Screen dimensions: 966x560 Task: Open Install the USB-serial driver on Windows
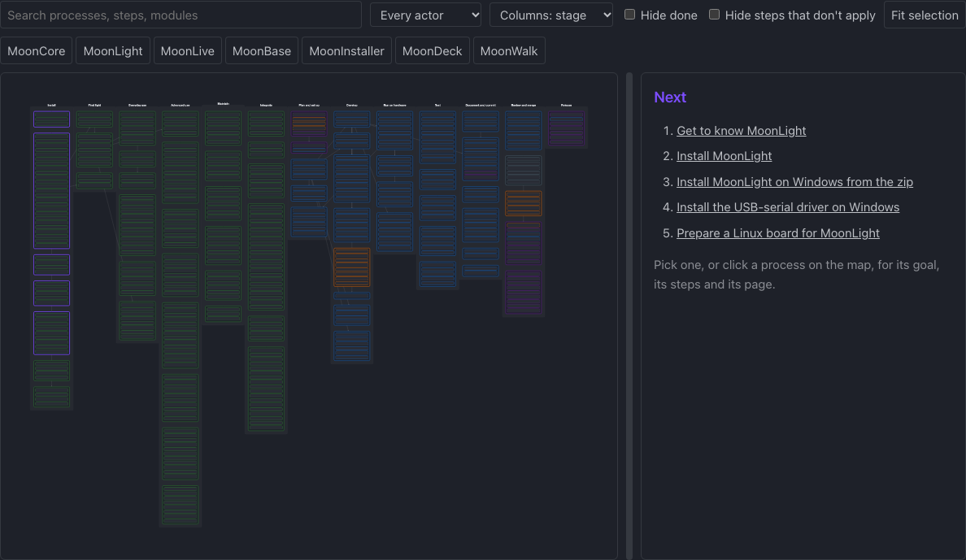788,207
